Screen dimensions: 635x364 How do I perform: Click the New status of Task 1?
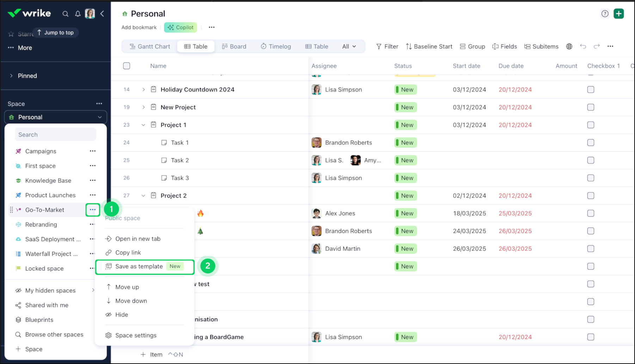(406, 143)
